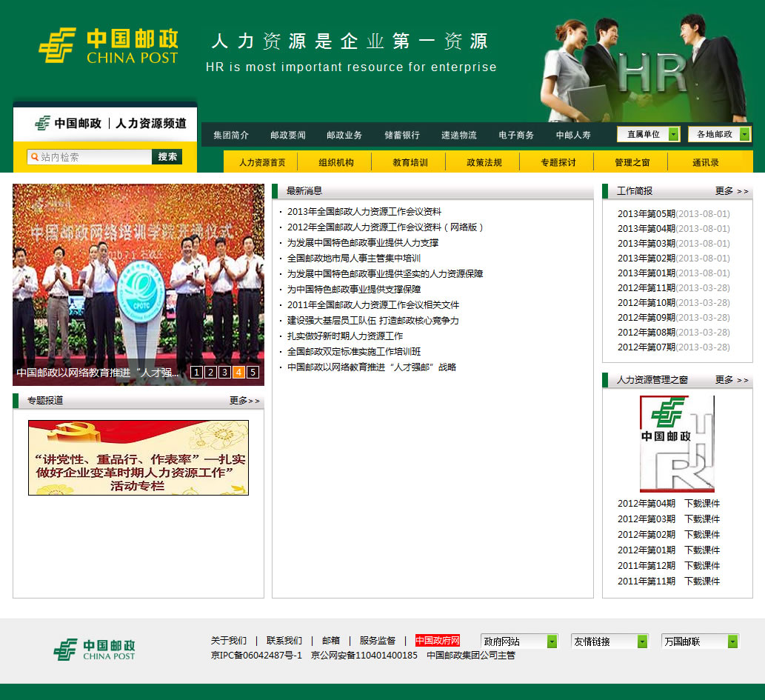Click 更多 link in 工作简报 section
765x700 pixels.
coord(732,191)
